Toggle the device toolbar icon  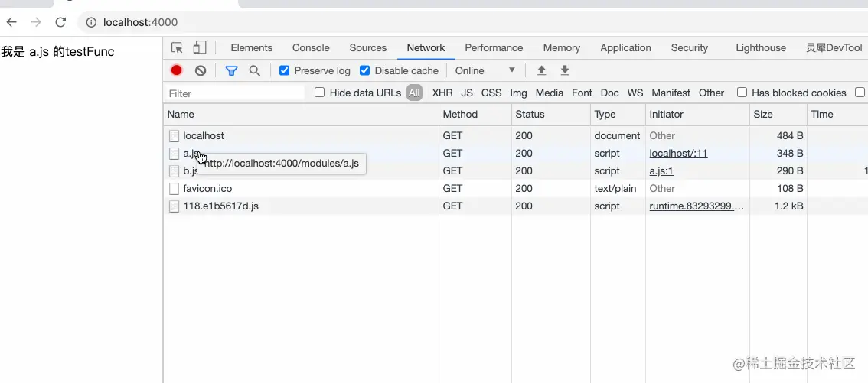199,48
